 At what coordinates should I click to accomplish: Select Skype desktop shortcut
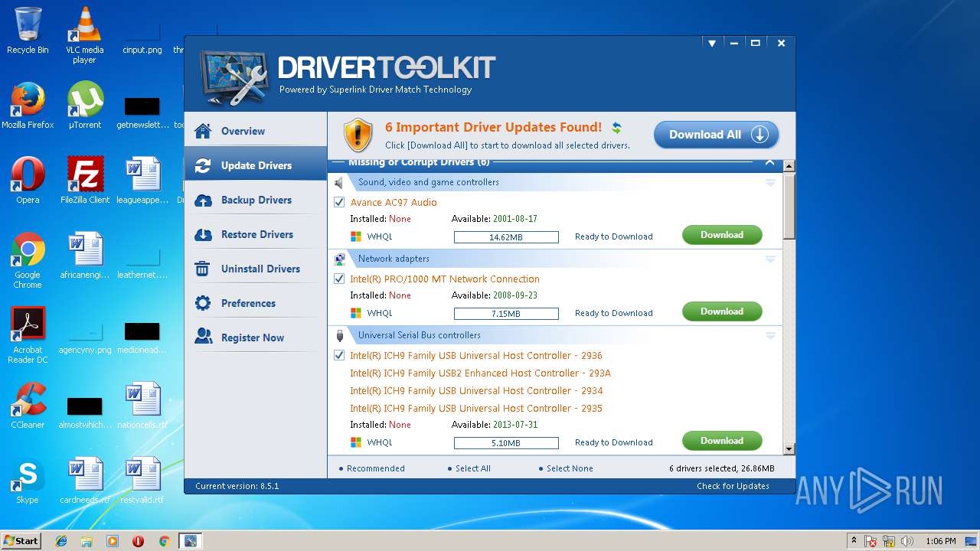click(28, 481)
